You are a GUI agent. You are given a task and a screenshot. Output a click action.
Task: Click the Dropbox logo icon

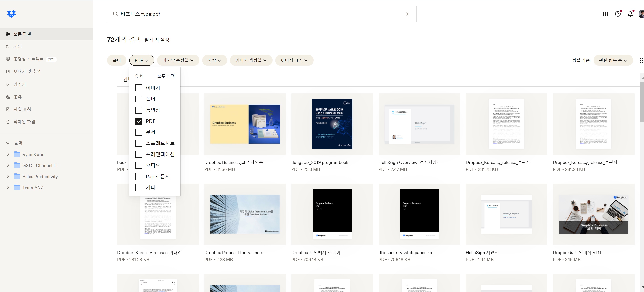coord(11,14)
